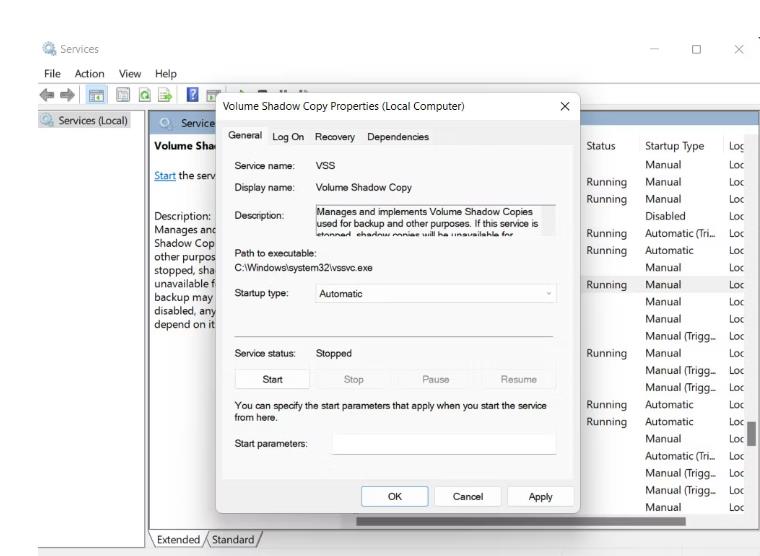This screenshot has width=760, height=556.
Task: Click the horizontal scrollbar in services list
Action: click(x=521, y=522)
